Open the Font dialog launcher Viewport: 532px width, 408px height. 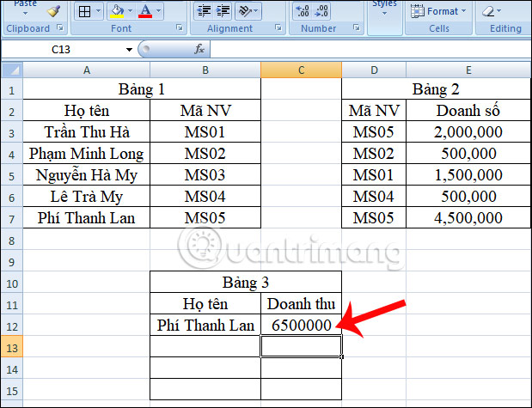click(180, 27)
